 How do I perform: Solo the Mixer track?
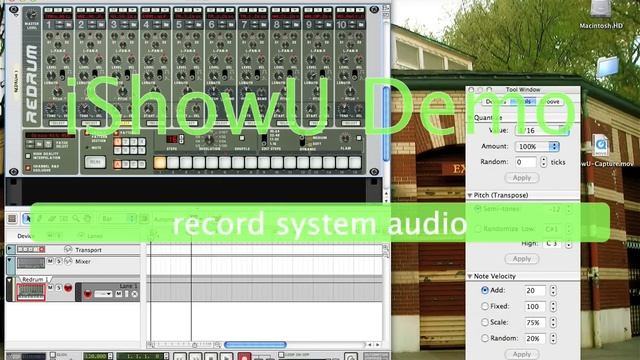pos(59,261)
